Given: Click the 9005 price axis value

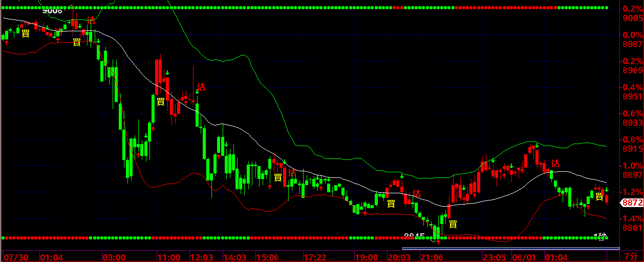Looking at the screenshot, I should pyautogui.click(x=633, y=18).
